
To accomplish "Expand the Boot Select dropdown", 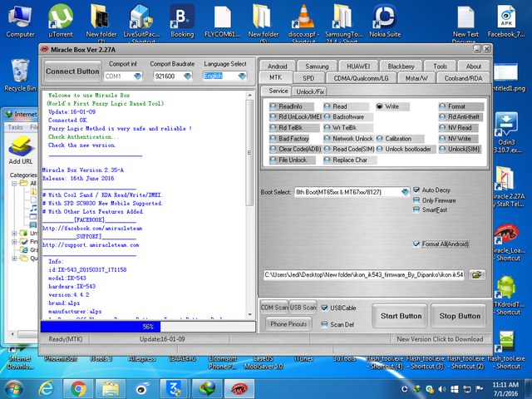I will pyautogui.click(x=406, y=191).
